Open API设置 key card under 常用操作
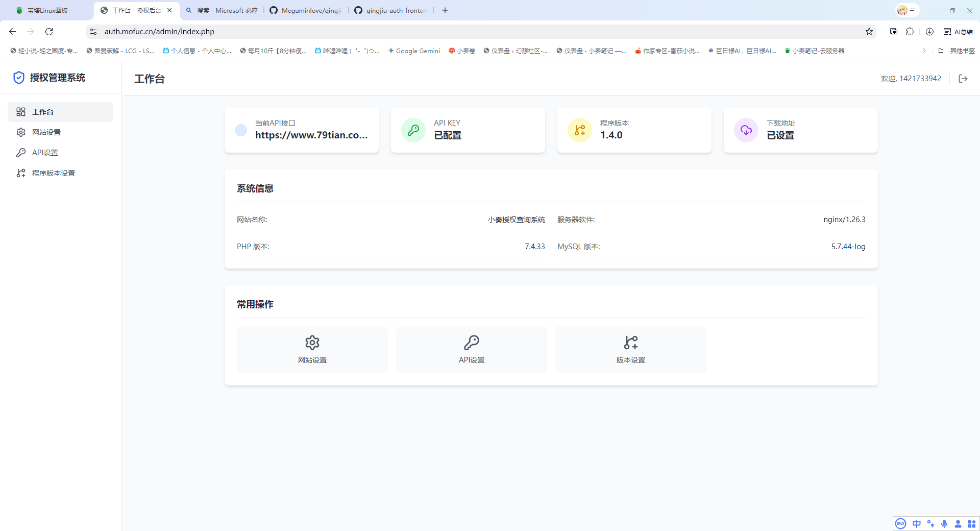This screenshot has height=531, width=980. [471, 349]
